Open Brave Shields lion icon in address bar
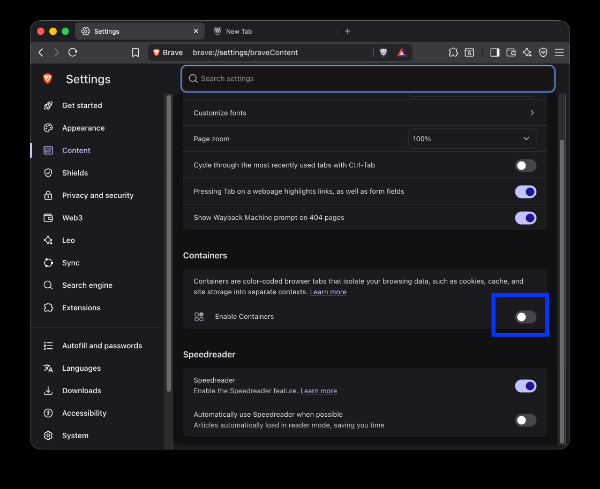600x489 pixels. [383, 52]
